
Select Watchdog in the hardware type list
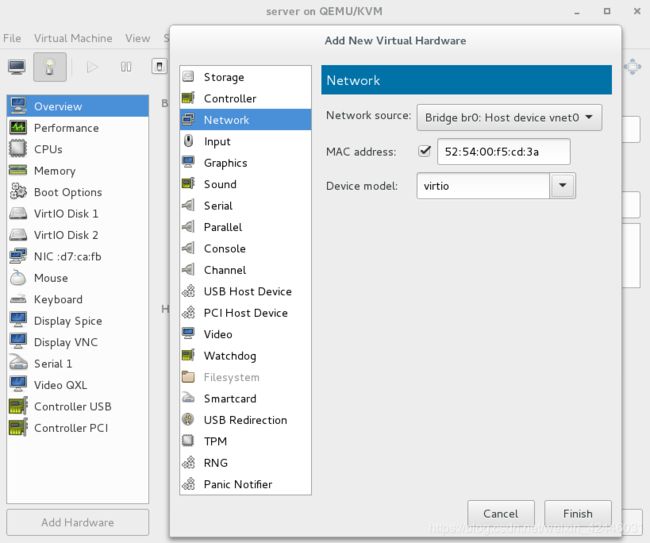pyautogui.click(x=245, y=356)
